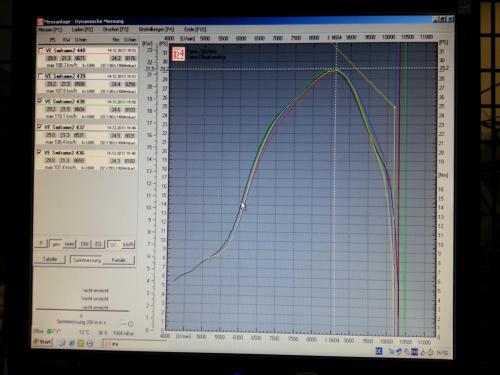Viewport: 500px width, 375px height.
Task: Enable the checkbox for measurement run 440
Action: 41,50
